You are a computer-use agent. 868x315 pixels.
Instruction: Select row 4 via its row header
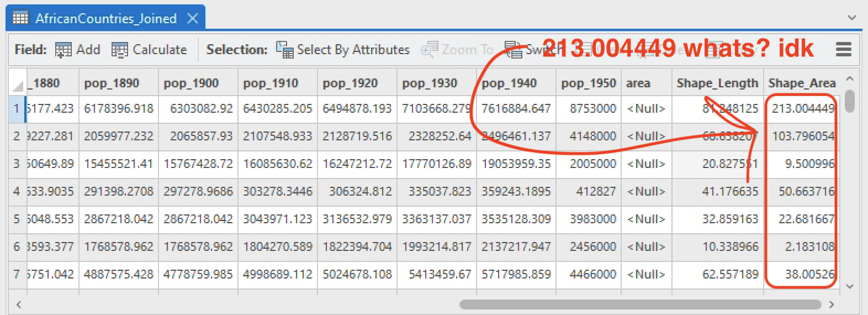pyautogui.click(x=17, y=192)
